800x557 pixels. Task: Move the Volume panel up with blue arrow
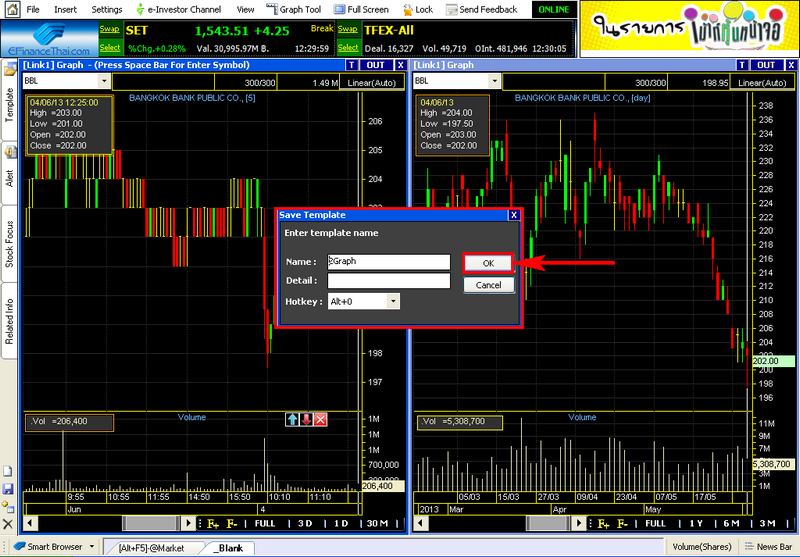pyautogui.click(x=292, y=419)
